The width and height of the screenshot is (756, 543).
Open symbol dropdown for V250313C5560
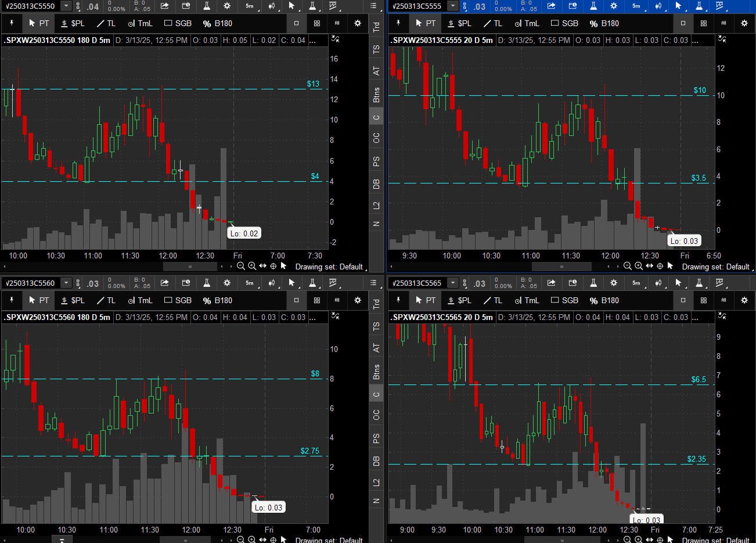[x=66, y=283]
